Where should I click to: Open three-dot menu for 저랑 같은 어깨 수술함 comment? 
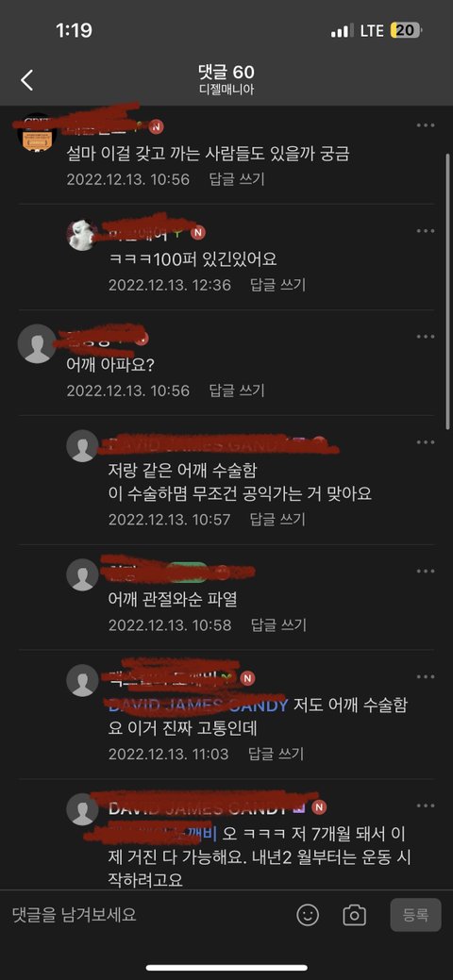(426, 442)
